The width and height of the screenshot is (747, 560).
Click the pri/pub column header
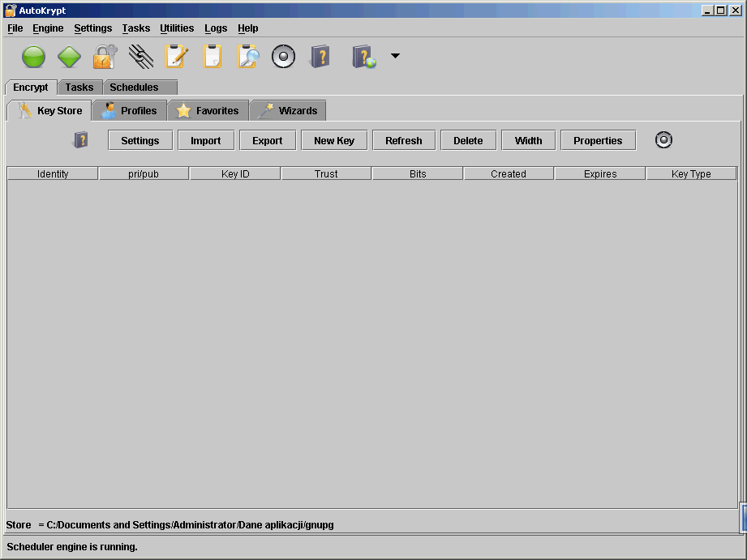coord(144,173)
